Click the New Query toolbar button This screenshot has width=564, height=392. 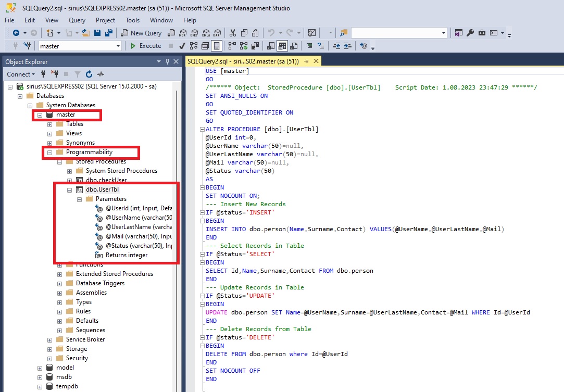tap(141, 33)
